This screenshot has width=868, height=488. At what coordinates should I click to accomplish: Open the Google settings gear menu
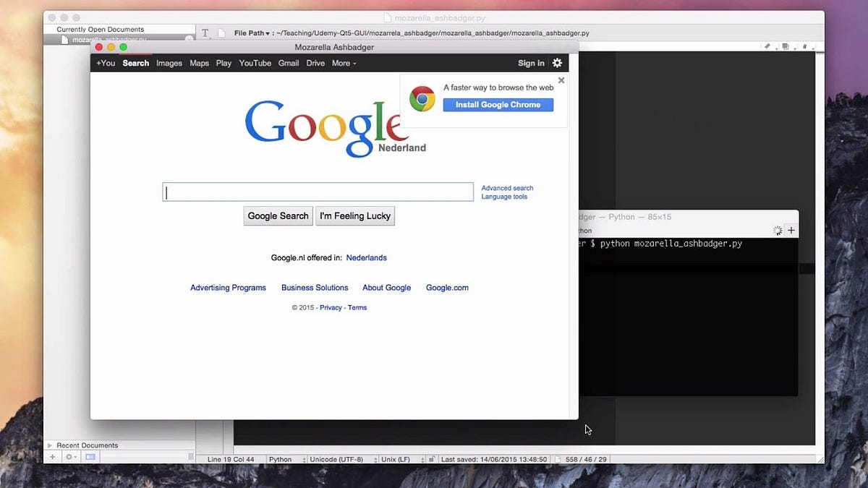tap(557, 63)
